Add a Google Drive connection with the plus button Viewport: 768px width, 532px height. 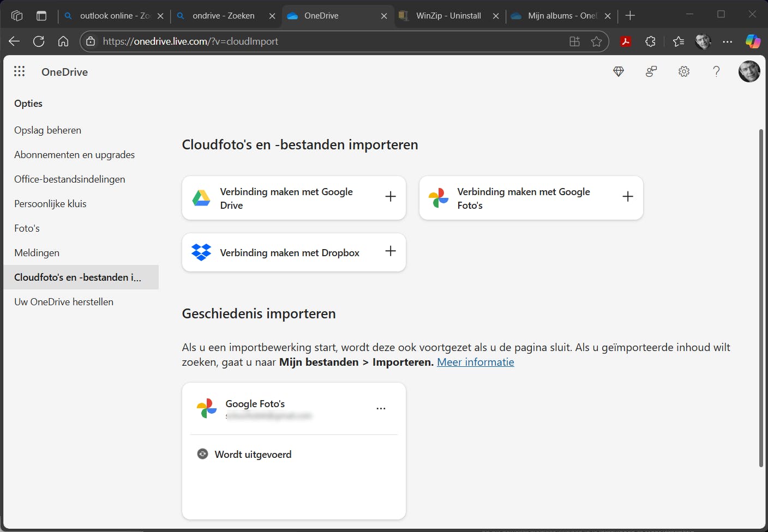[x=391, y=197]
